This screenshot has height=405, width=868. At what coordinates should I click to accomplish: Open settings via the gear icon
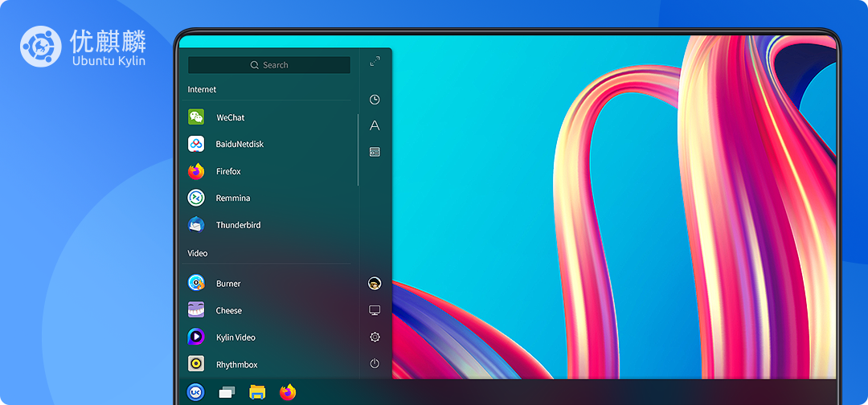[x=375, y=337]
